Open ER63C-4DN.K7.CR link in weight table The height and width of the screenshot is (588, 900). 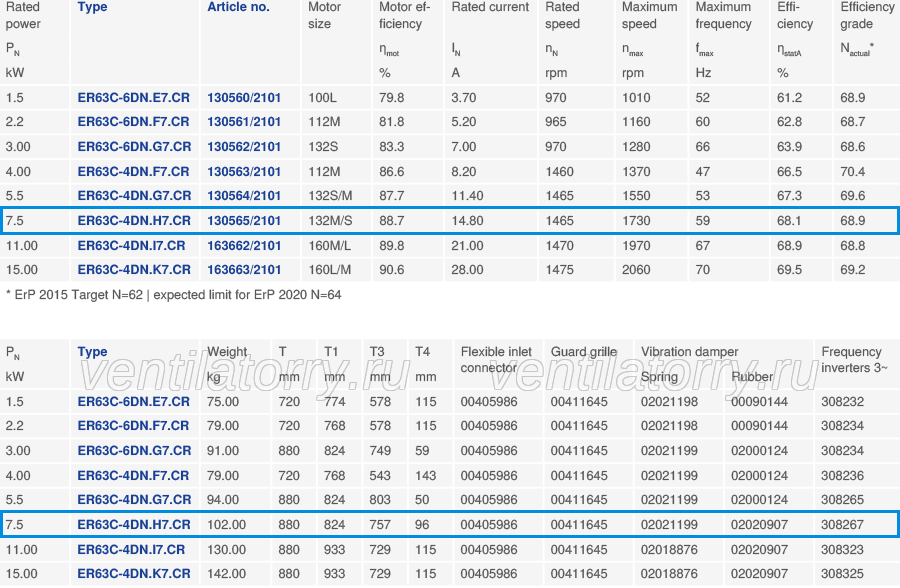[134, 574]
